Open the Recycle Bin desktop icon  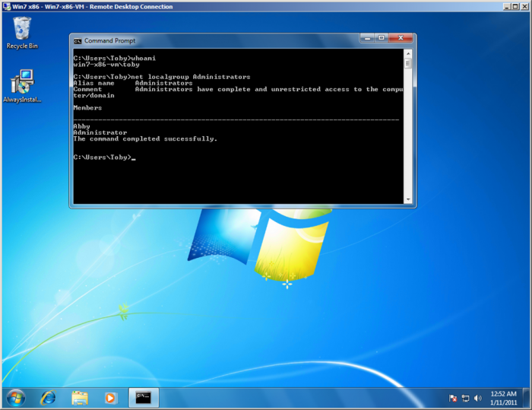pos(22,33)
